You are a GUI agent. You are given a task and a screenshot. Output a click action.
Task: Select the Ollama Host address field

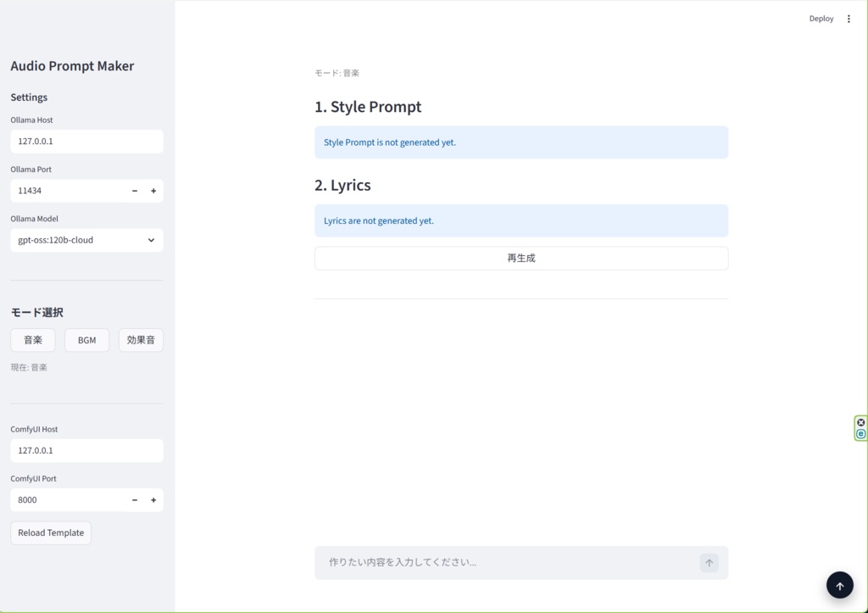point(86,141)
